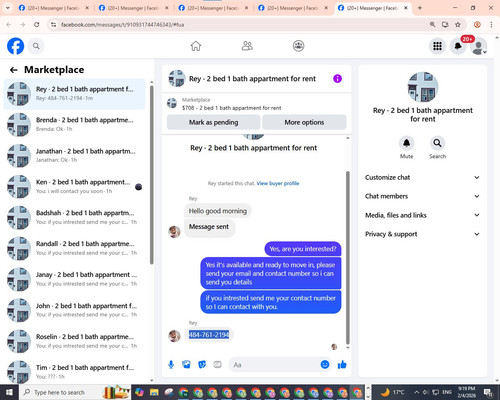Open a new browser tab
The width and height of the screenshot is (500, 400).
tap(420, 8)
